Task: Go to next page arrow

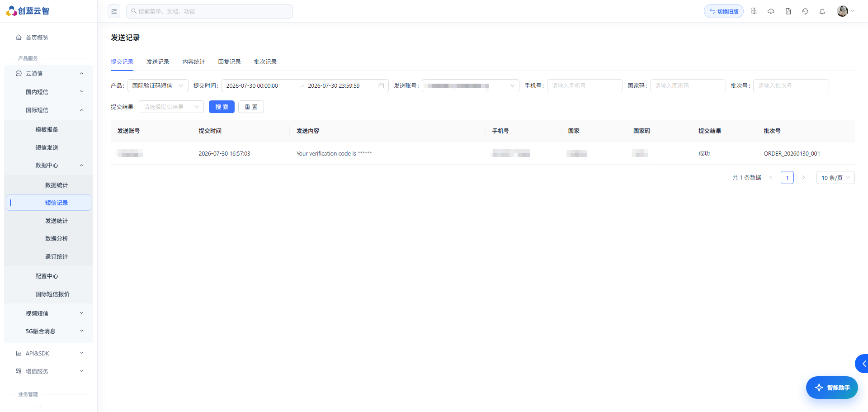Action: [803, 178]
